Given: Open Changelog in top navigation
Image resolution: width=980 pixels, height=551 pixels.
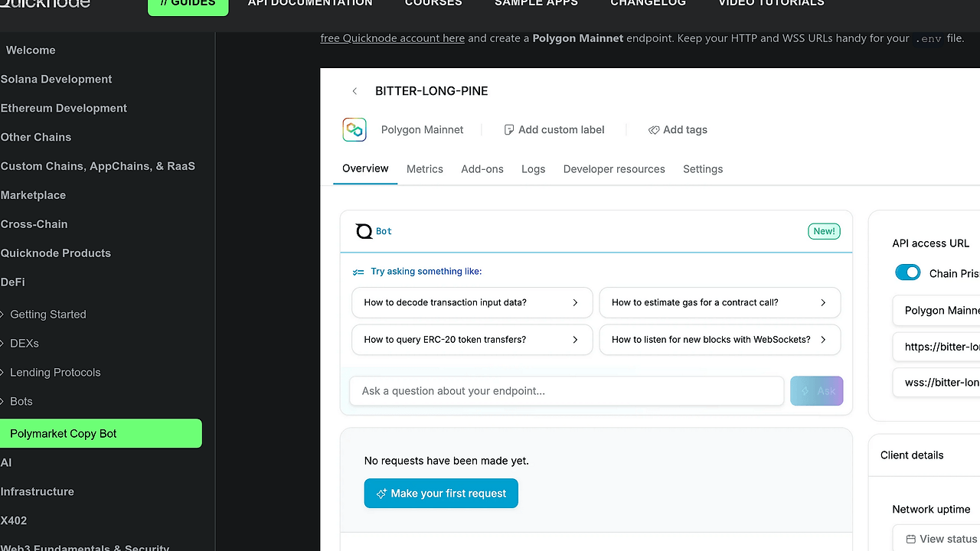Looking at the screenshot, I should 648,4.
